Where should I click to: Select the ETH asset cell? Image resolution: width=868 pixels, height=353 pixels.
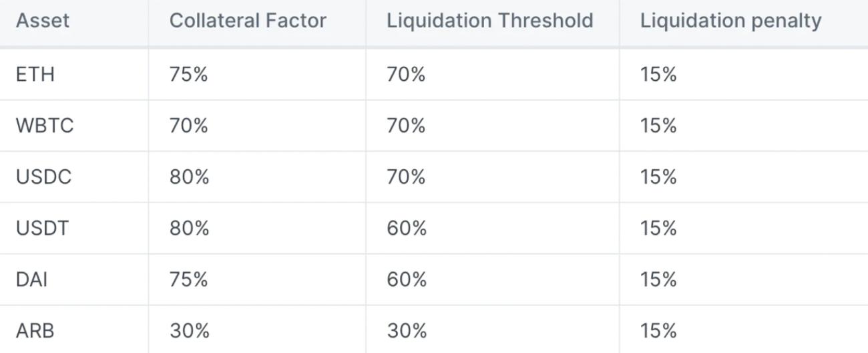(x=35, y=74)
